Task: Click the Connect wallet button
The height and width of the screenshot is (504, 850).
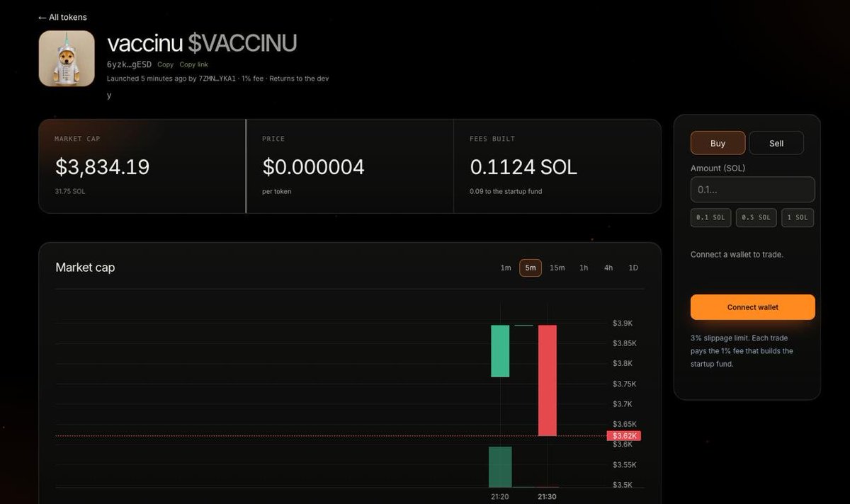Action: click(x=752, y=307)
